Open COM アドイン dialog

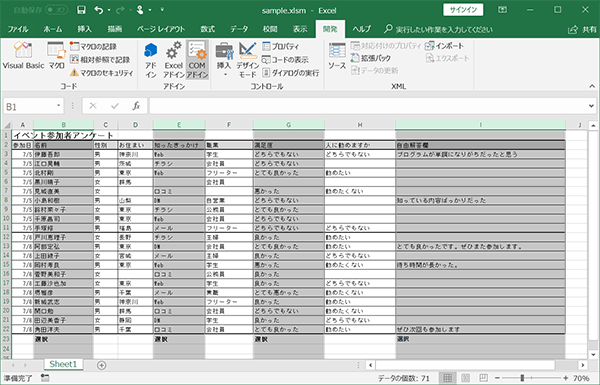click(x=197, y=60)
